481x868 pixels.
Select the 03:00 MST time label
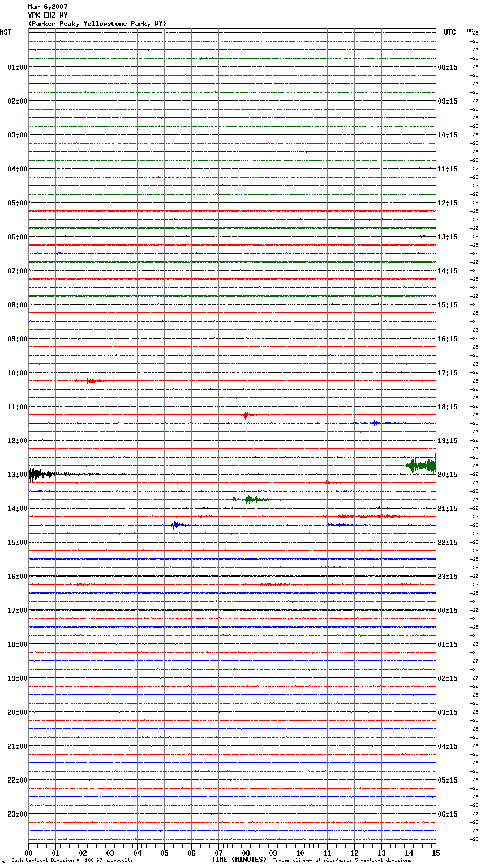(18, 135)
